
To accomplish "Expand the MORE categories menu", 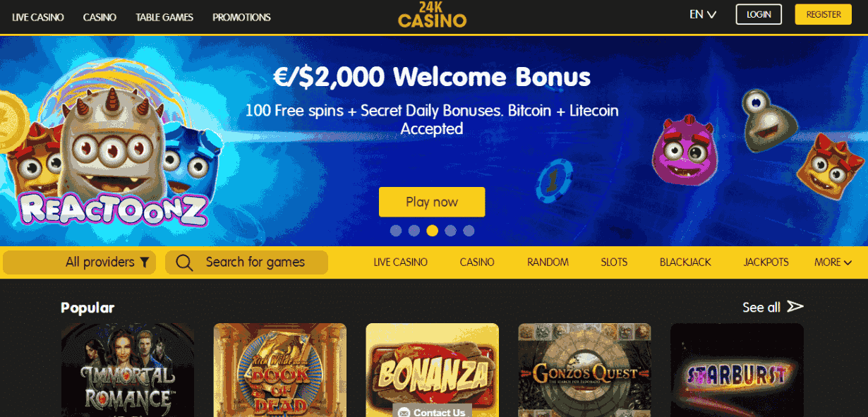I will [833, 262].
